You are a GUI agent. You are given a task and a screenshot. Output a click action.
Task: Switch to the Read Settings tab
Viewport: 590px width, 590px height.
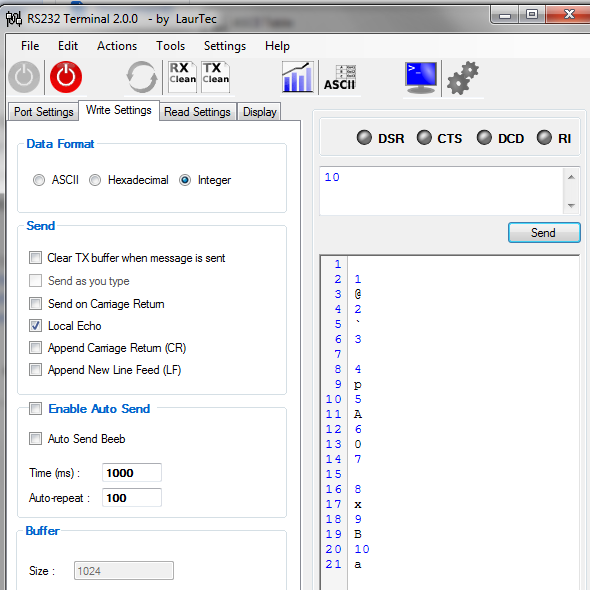coord(198,112)
